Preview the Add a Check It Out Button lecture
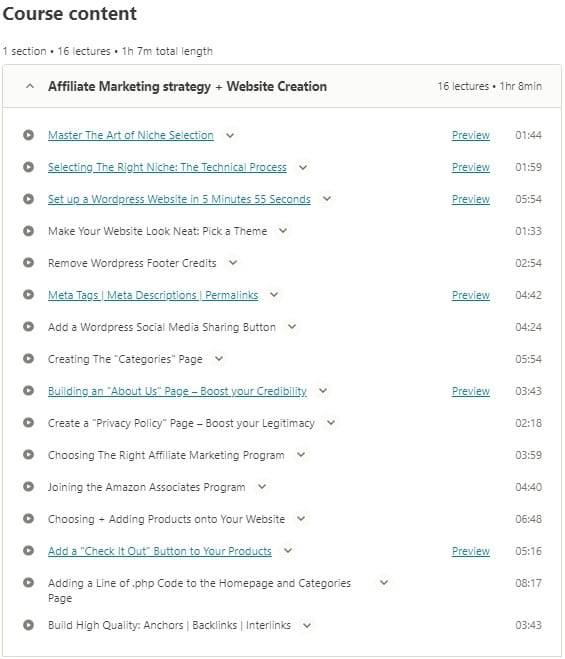565x659 pixels. click(x=471, y=551)
